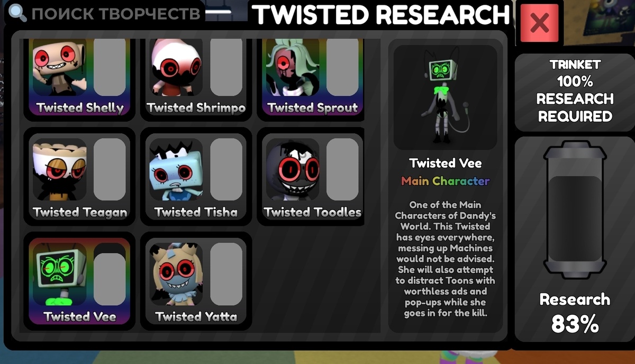Open the Twisted Shrimpo character card

pyautogui.click(x=196, y=77)
